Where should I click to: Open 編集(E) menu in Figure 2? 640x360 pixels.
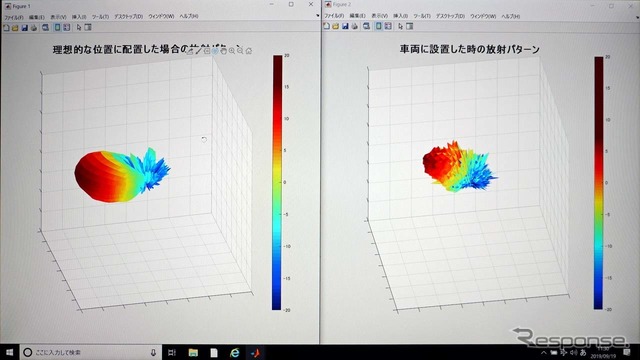(357, 16)
